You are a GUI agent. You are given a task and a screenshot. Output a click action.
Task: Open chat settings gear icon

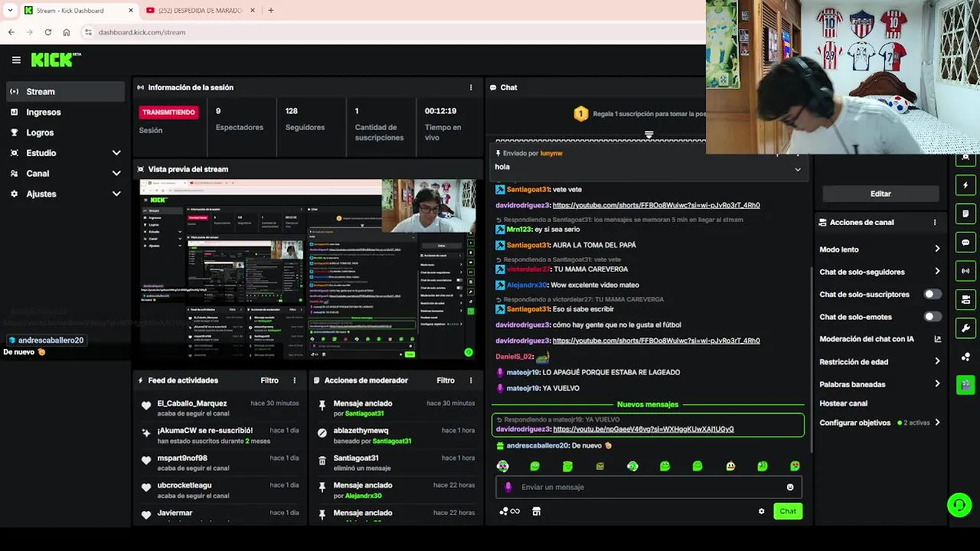(761, 511)
